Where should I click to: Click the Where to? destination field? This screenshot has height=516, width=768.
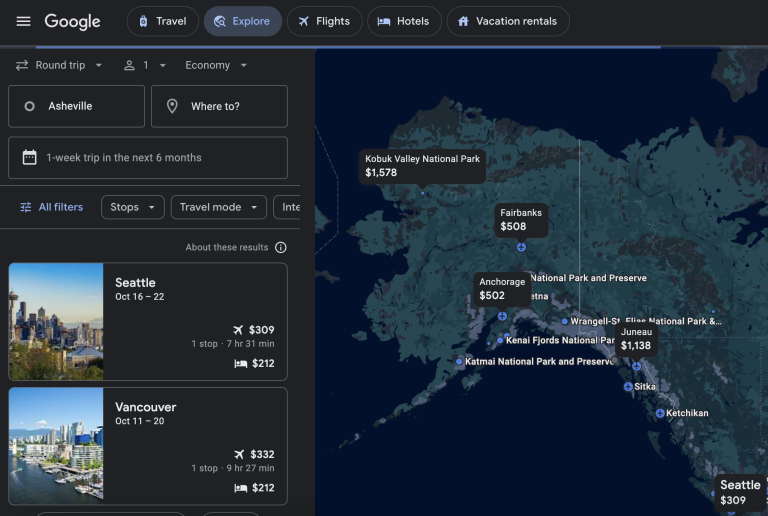pos(219,106)
